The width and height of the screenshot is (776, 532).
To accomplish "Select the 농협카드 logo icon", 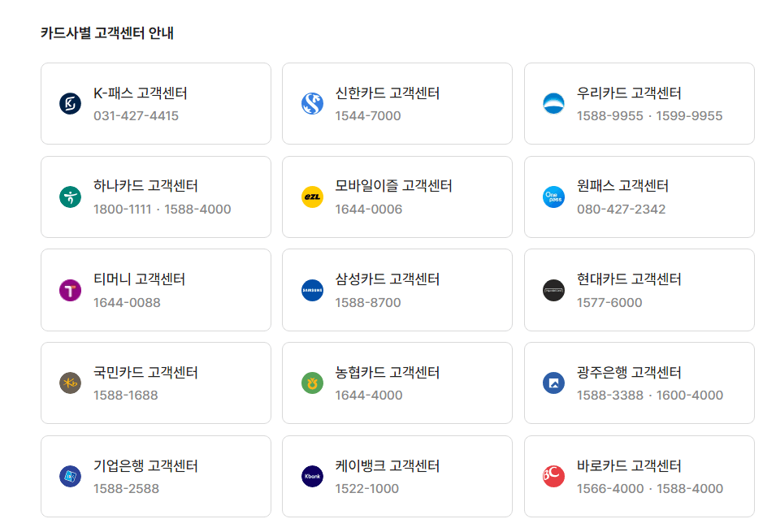I will [x=311, y=383].
